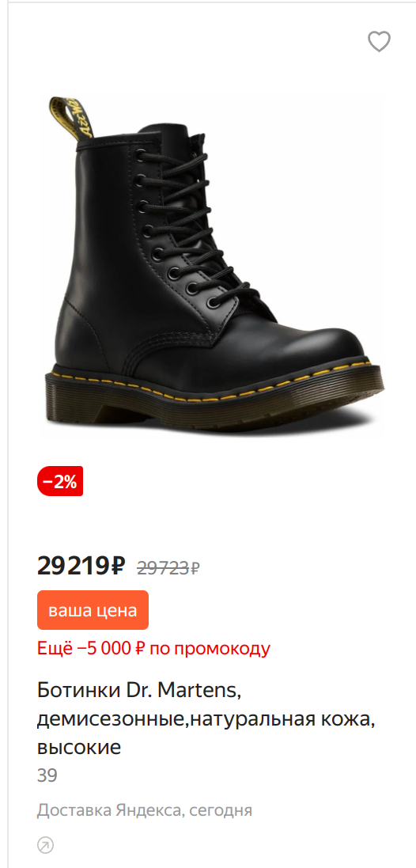The image size is (416, 868).
Task: Click the "−5 000 ₽" promo amount
Action: tap(112, 648)
